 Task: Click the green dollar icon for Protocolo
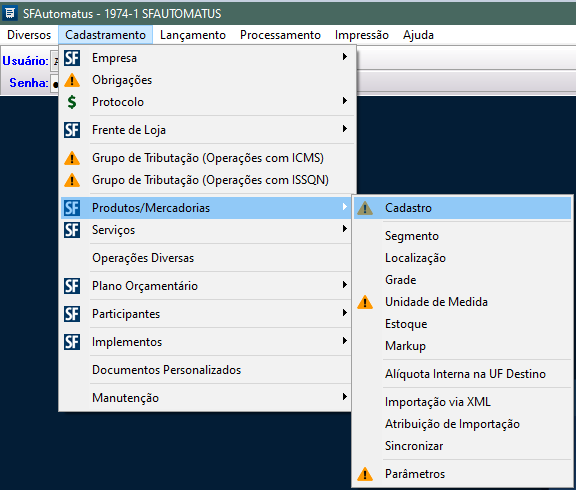pos(72,102)
